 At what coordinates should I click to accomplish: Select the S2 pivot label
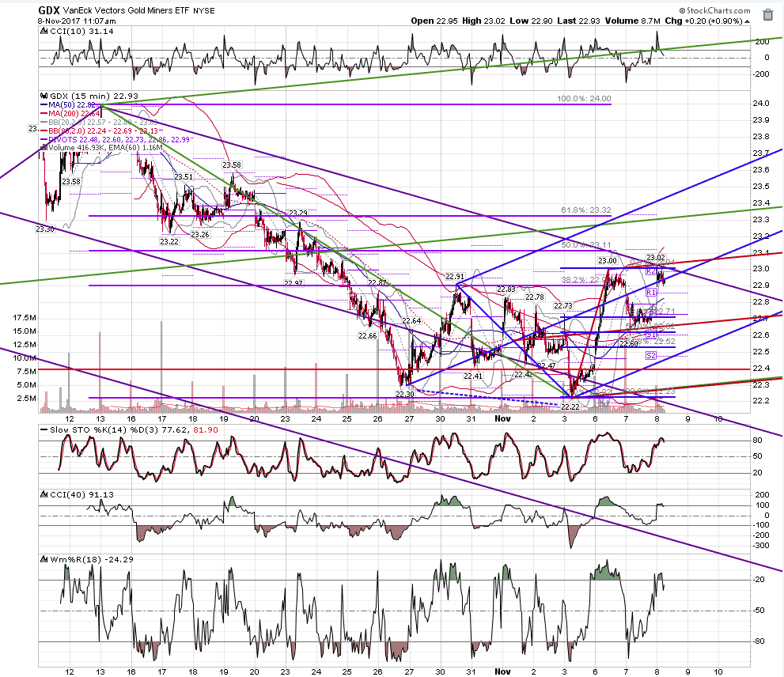click(x=650, y=355)
